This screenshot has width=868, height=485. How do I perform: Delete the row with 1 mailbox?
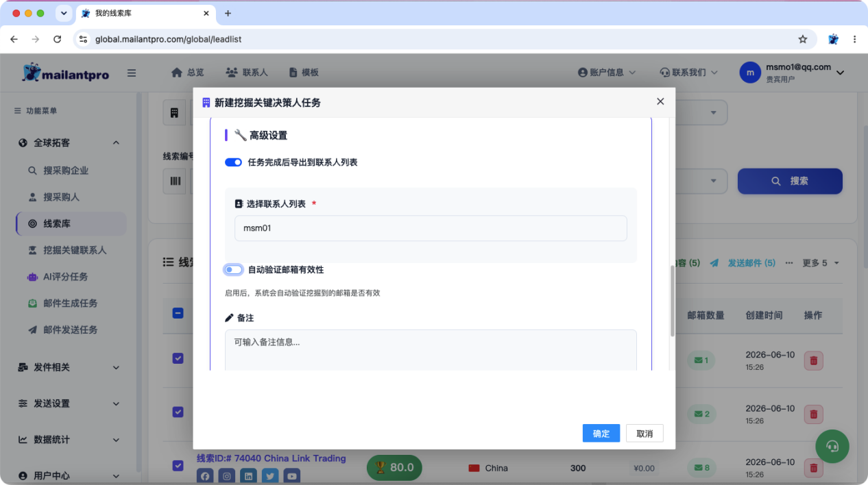pos(813,360)
